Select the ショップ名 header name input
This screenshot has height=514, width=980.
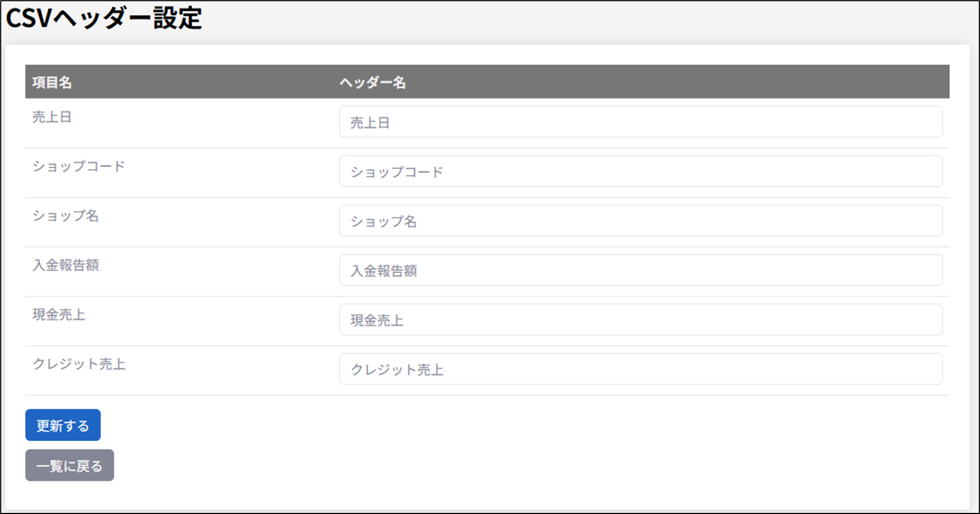[640, 221]
